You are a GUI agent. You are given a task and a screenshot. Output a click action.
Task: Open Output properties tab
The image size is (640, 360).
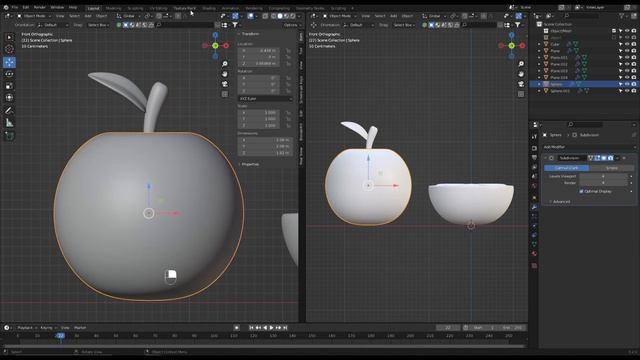pyautogui.click(x=534, y=158)
